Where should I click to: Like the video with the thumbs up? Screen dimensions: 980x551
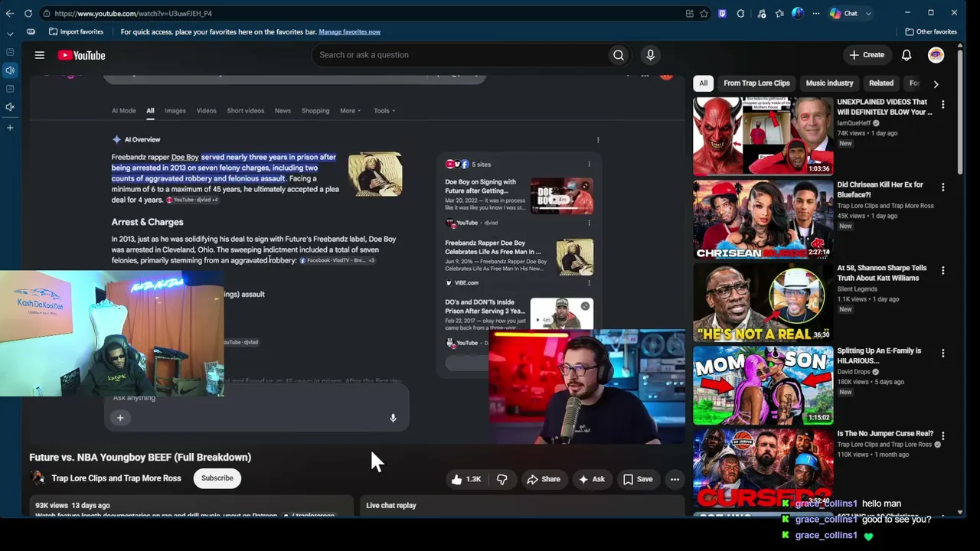(x=466, y=479)
